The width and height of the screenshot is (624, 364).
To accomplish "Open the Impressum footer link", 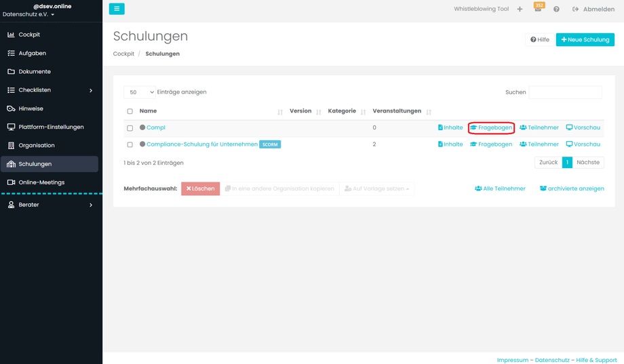I will click(513, 360).
